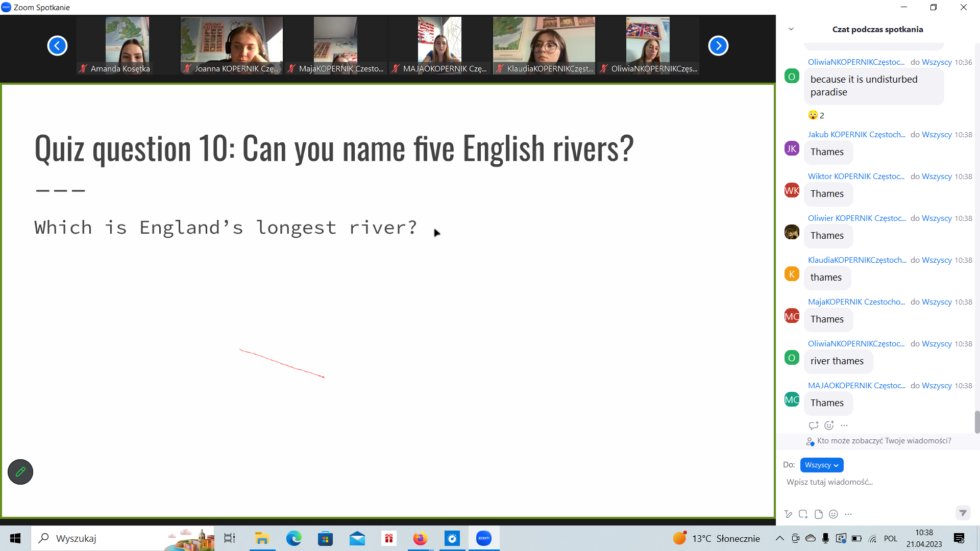The width and height of the screenshot is (980, 551).
Task: Open Zoom from the Windows taskbar
Action: [x=484, y=538]
